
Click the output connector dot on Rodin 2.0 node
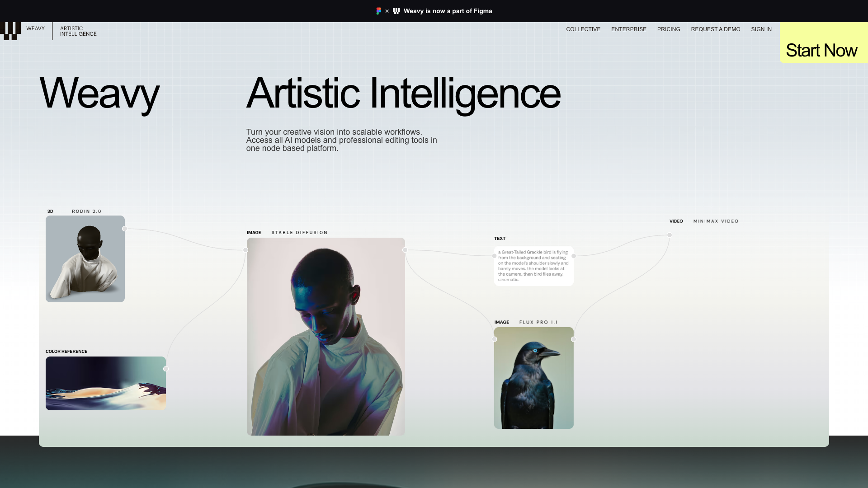pos(125,229)
